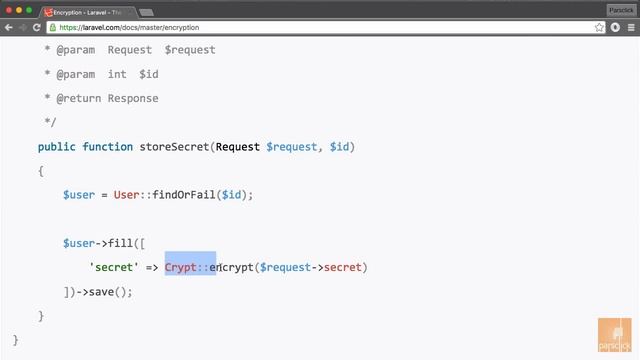Click '$request->secret' in the encrypt call
640x360 pixels.
click(x=311, y=267)
